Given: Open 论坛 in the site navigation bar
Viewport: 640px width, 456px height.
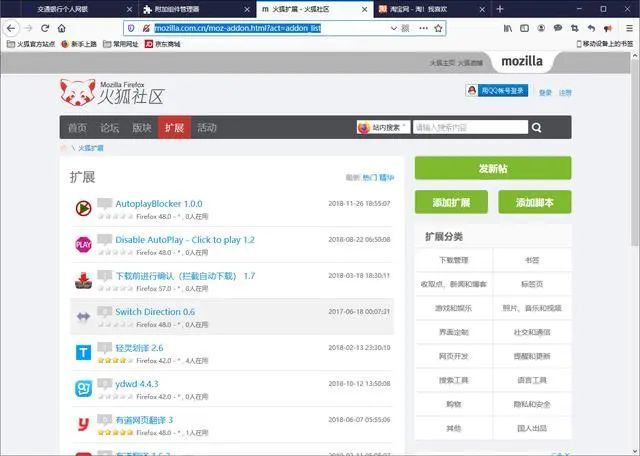Looking at the screenshot, I should coord(109,127).
